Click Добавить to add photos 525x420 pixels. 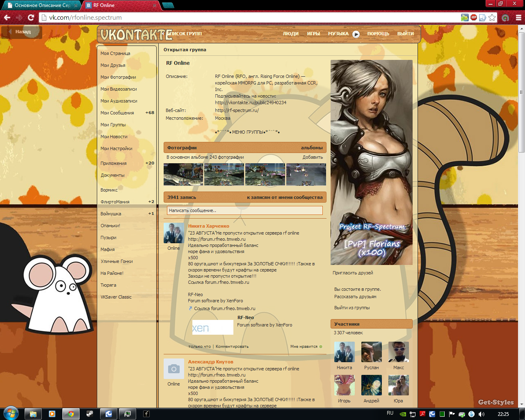point(313,157)
